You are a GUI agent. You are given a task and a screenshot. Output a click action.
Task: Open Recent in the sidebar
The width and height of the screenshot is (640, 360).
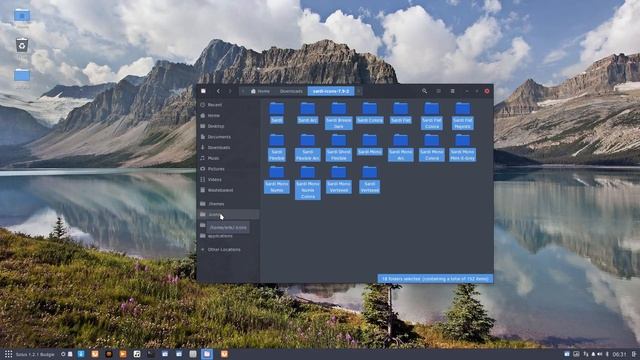pyautogui.click(x=228, y=105)
